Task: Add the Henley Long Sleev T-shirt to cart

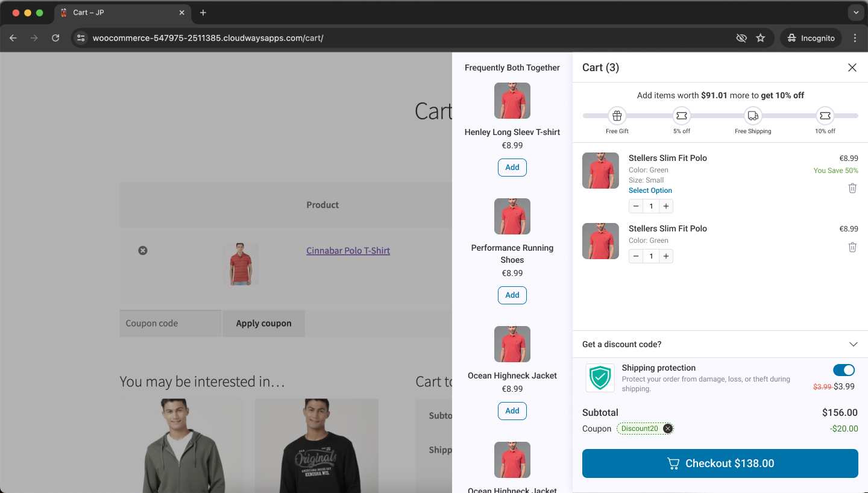Action: pos(512,167)
